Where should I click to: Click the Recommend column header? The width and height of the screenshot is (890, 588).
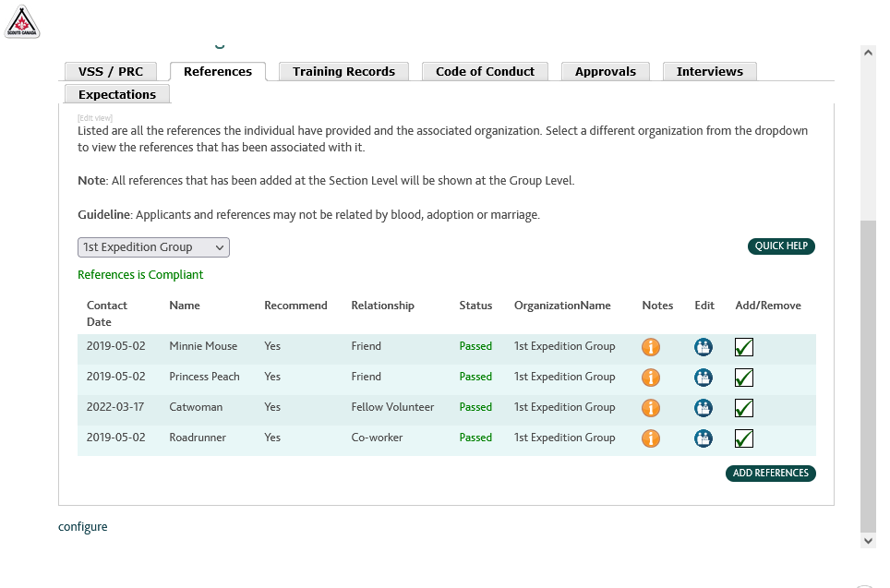pos(295,306)
